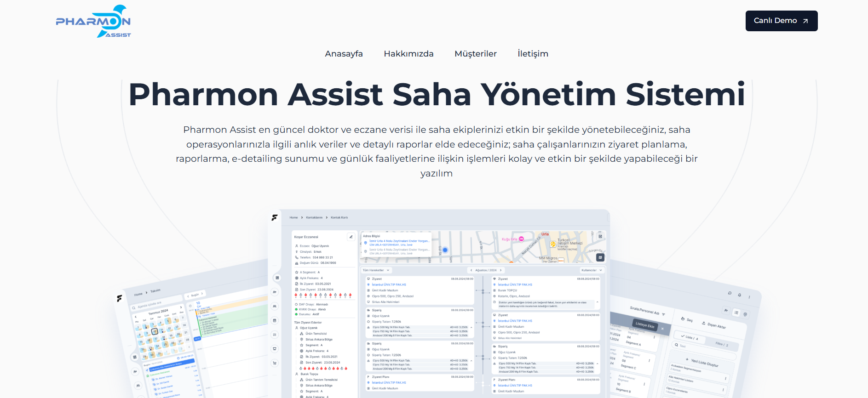Click the Doğum Günü 08.04.1966 row
The height and width of the screenshot is (398, 868).
316,263
